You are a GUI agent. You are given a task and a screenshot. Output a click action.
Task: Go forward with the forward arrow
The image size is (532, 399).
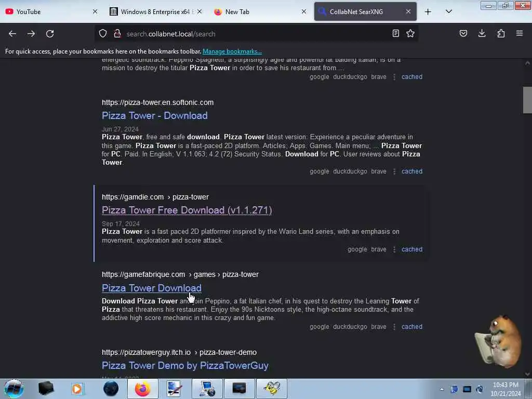click(31, 34)
